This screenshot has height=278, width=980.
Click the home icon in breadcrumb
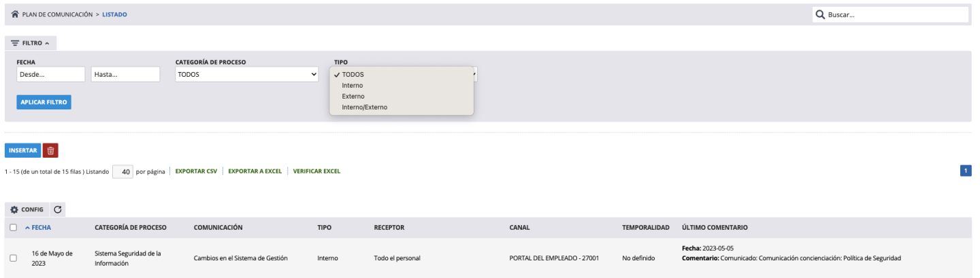point(15,14)
